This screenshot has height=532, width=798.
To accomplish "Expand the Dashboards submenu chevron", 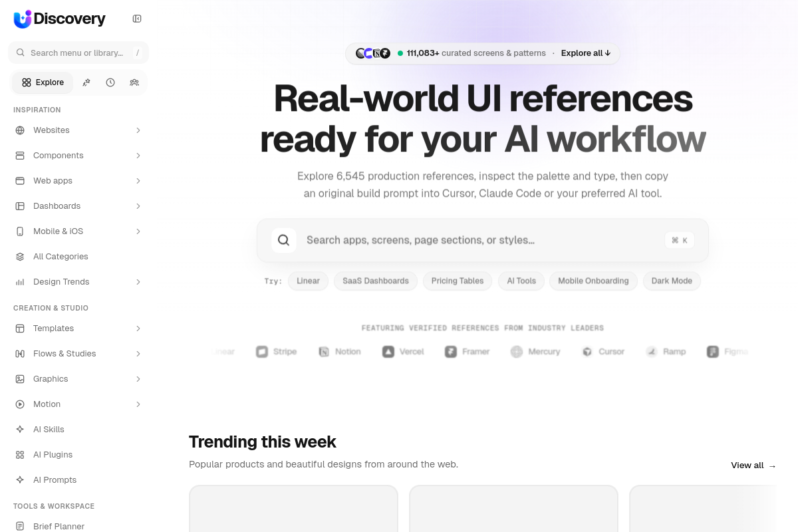I will click(x=138, y=206).
